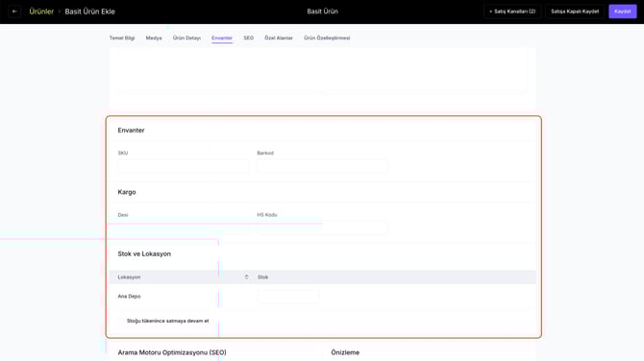Click the Basit Ürün title text
Image resolution: width=644 pixels, height=361 pixels.
pos(322,12)
